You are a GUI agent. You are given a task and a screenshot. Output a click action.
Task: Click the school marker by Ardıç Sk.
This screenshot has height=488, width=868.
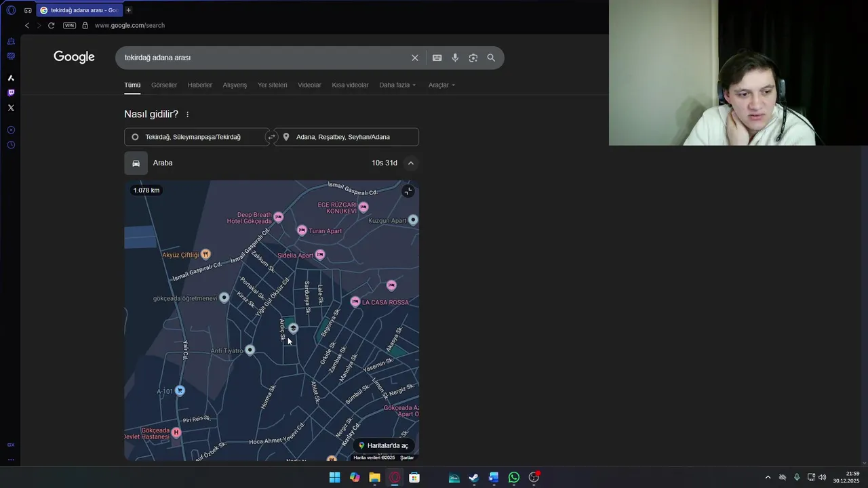click(293, 328)
